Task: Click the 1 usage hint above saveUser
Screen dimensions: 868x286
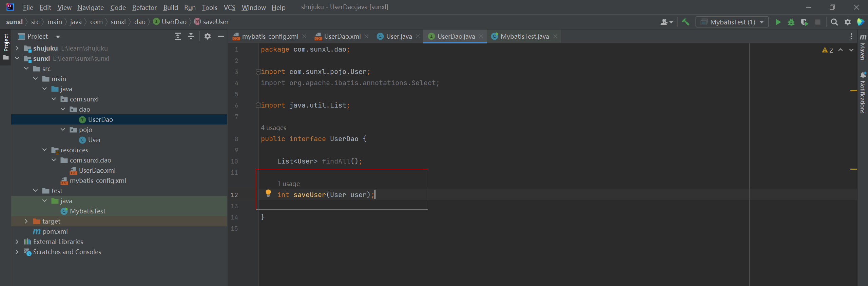Action: 288,184
